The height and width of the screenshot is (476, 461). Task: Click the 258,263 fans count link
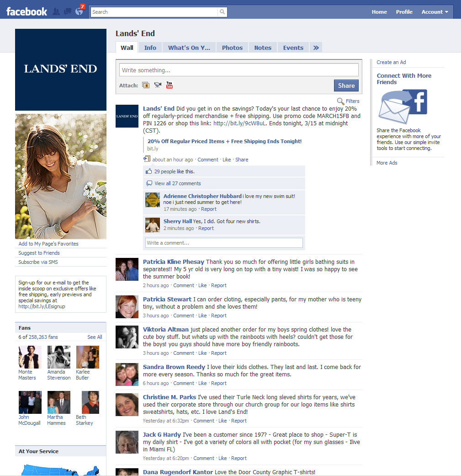point(43,337)
